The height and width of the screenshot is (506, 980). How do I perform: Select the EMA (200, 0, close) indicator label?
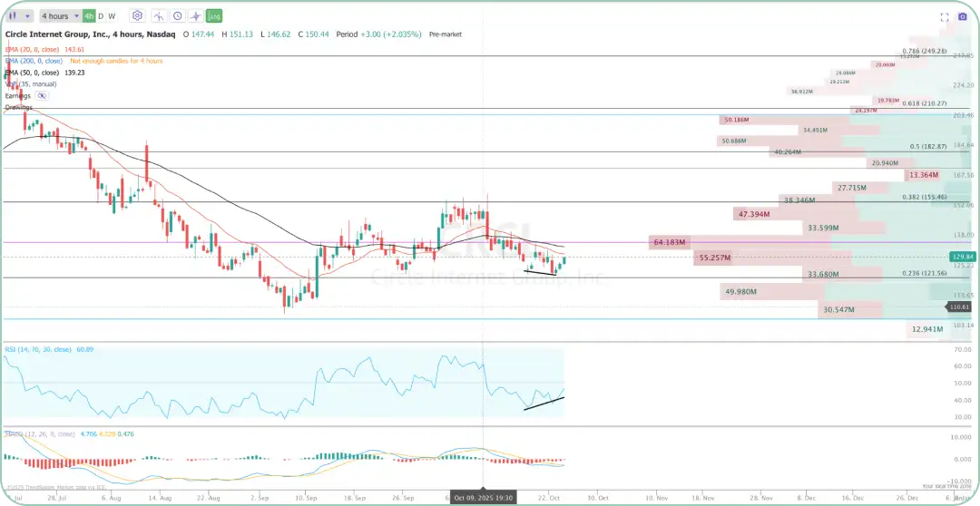34,62
